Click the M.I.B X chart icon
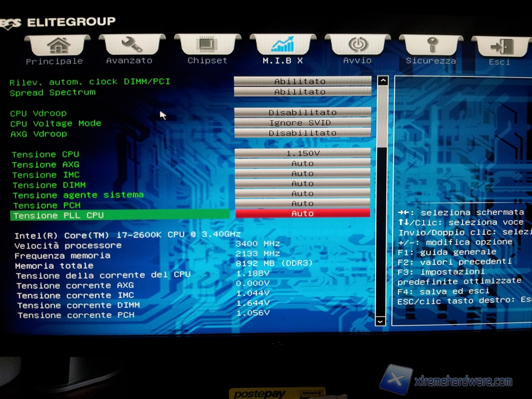 pos(282,45)
